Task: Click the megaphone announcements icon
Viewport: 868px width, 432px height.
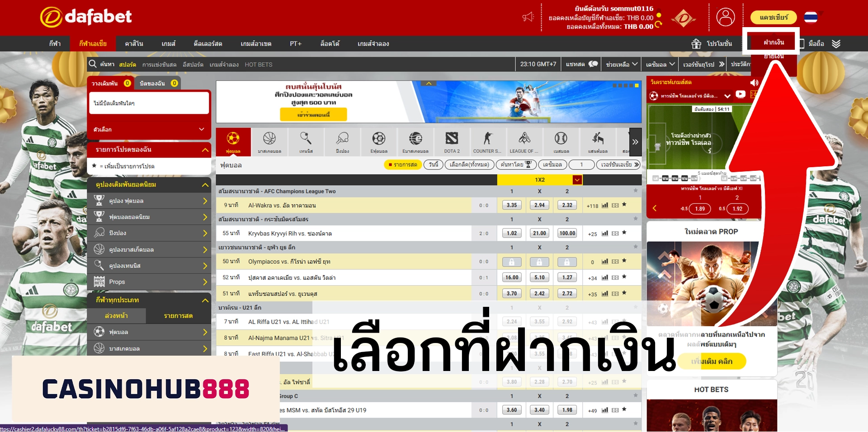Action: tap(528, 17)
